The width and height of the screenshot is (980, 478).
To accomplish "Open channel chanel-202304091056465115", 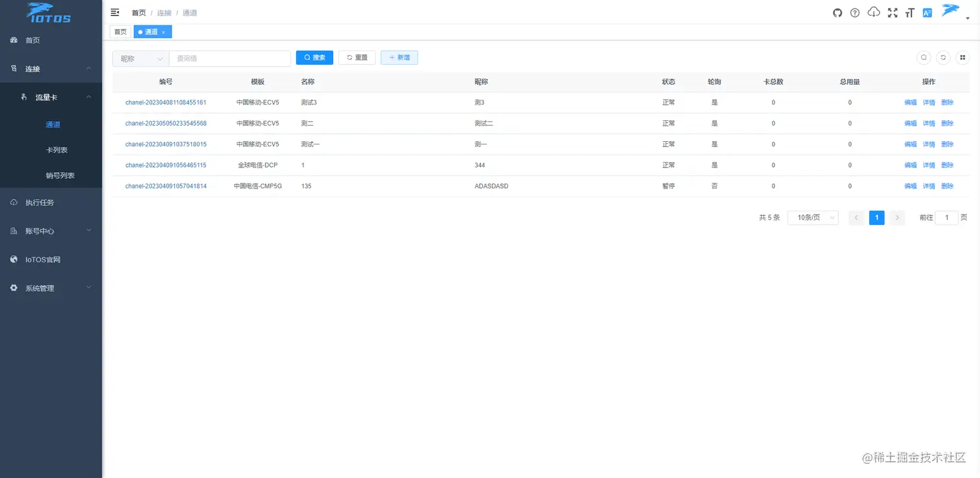I will click(166, 165).
